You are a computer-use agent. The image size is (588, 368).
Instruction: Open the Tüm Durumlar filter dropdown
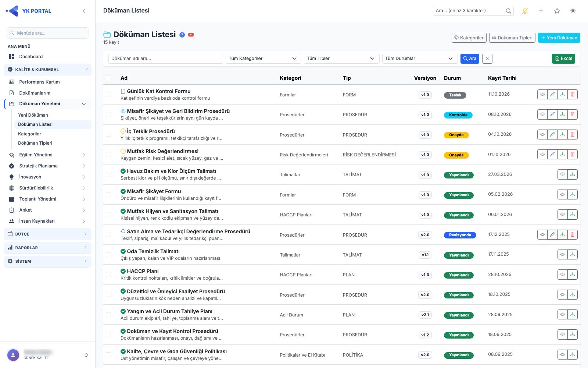[420, 59]
